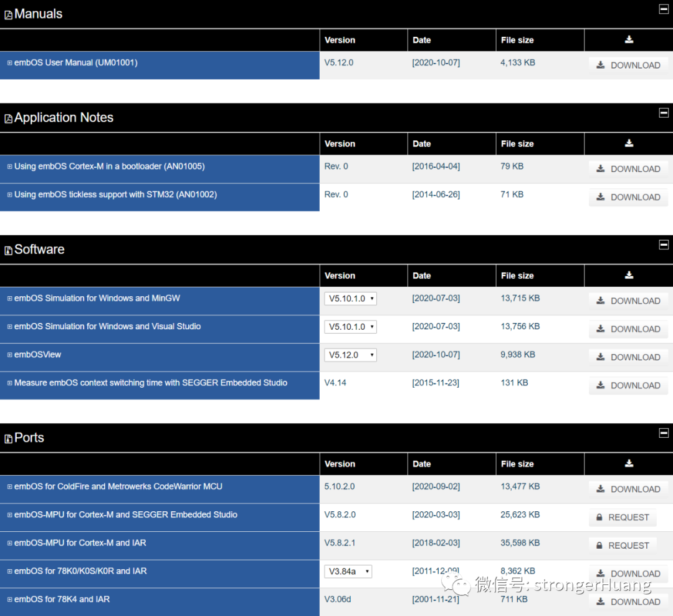Click download header icon in Application Notes table

click(629, 143)
